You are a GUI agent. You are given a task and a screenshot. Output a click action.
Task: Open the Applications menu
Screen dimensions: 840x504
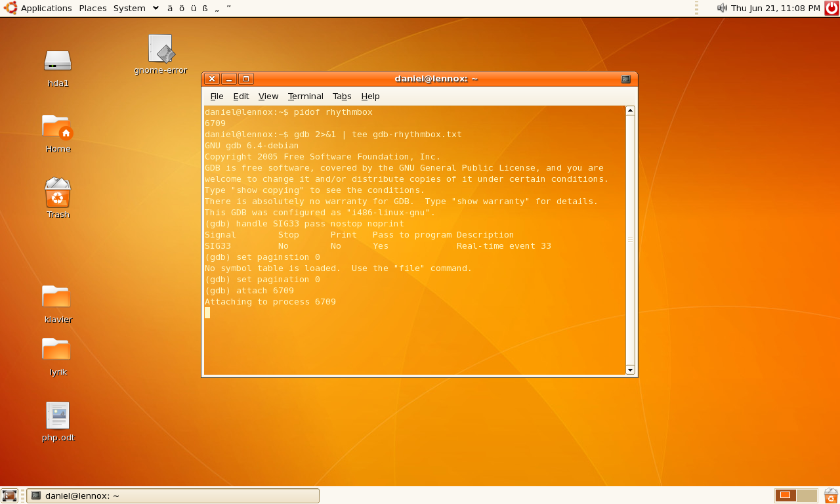[x=38, y=8]
